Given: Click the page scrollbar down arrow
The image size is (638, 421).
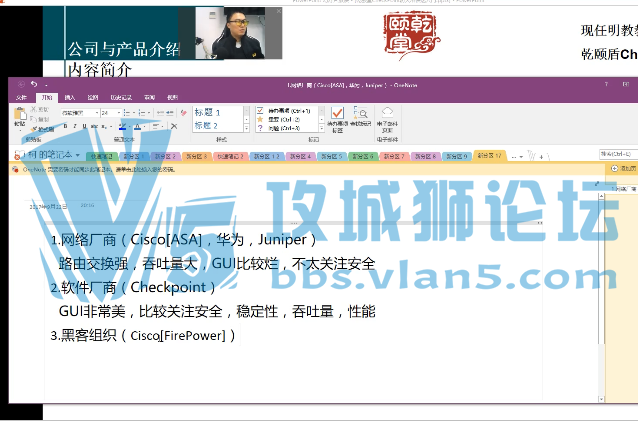Looking at the screenshot, I should [x=601, y=399].
